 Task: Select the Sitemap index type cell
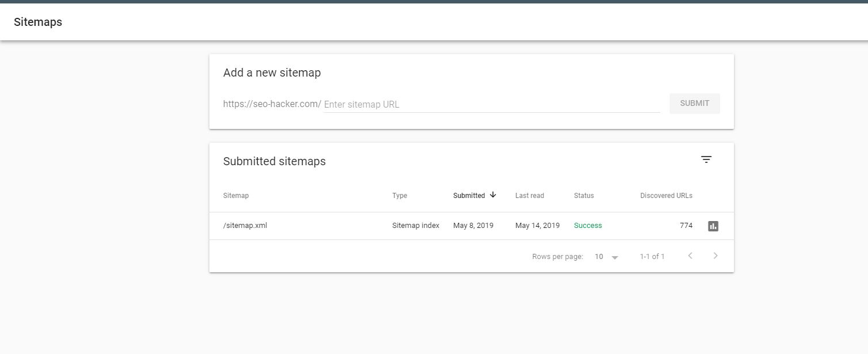[x=415, y=226]
